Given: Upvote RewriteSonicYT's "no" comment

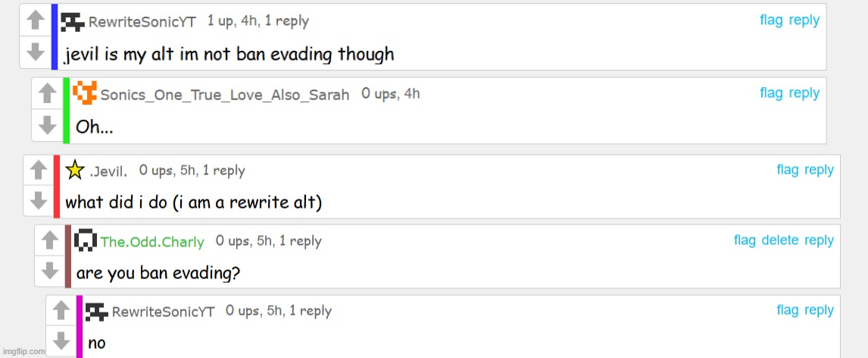Looking at the screenshot, I should 61,311.
